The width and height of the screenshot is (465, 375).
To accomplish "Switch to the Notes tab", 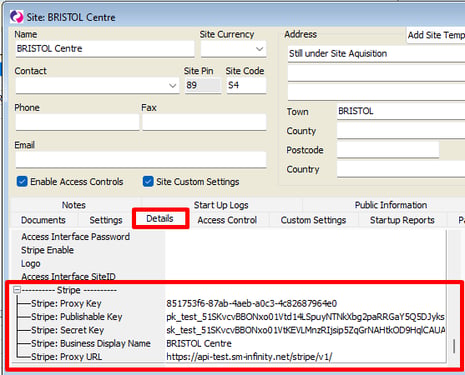I will [x=74, y=205].
